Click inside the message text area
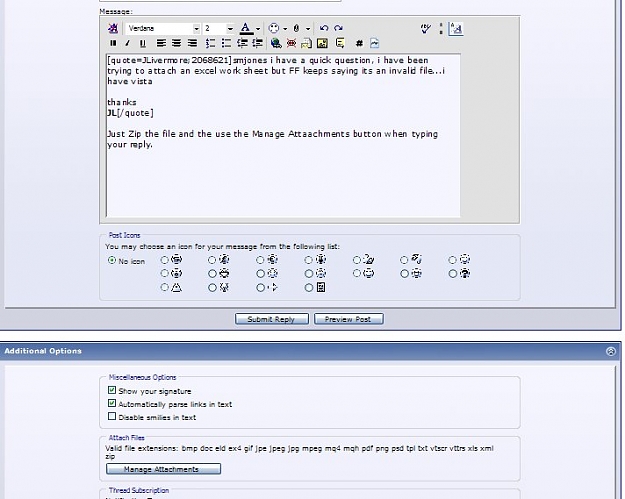The width and height of the screenshot is (625, 499). point(283,136)
